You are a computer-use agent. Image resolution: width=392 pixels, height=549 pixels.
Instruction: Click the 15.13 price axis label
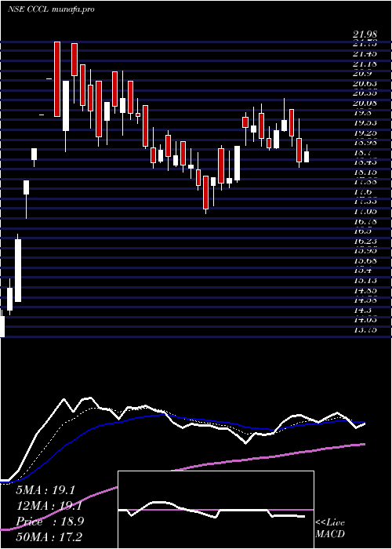(365, 281)
